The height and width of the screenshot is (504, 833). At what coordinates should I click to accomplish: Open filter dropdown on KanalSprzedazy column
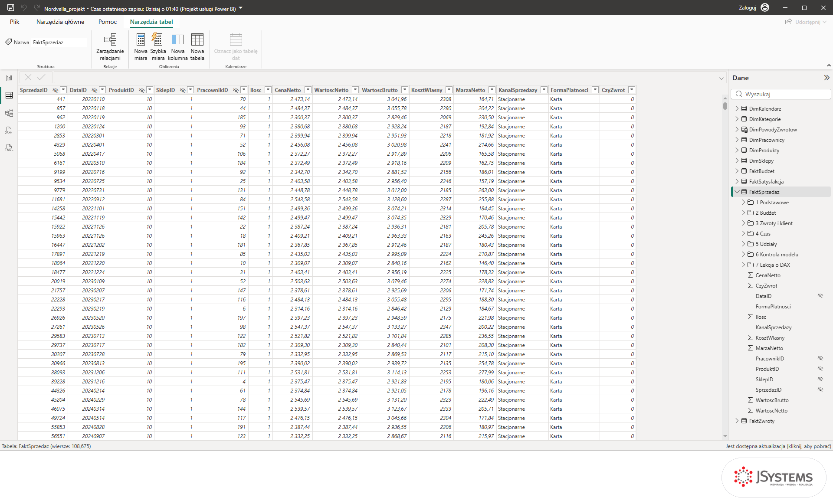pos(544,90)
